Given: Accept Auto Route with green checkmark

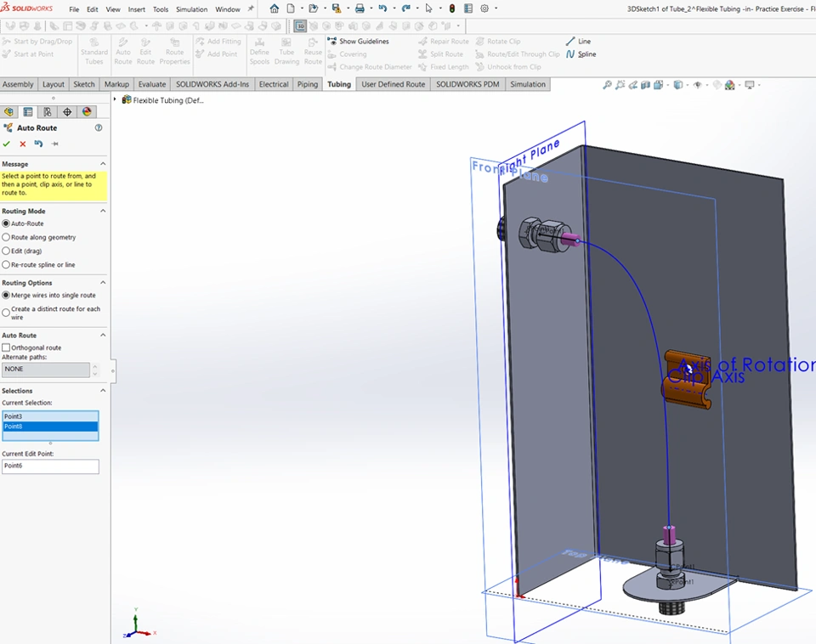Looking at the screenshot, I should point(7,144).
